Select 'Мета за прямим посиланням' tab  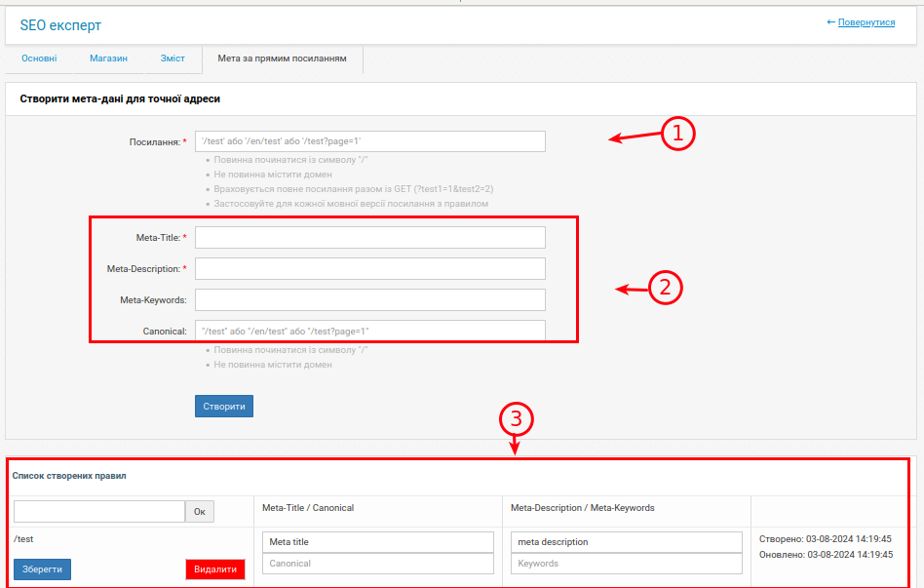[x=283, y=59]
